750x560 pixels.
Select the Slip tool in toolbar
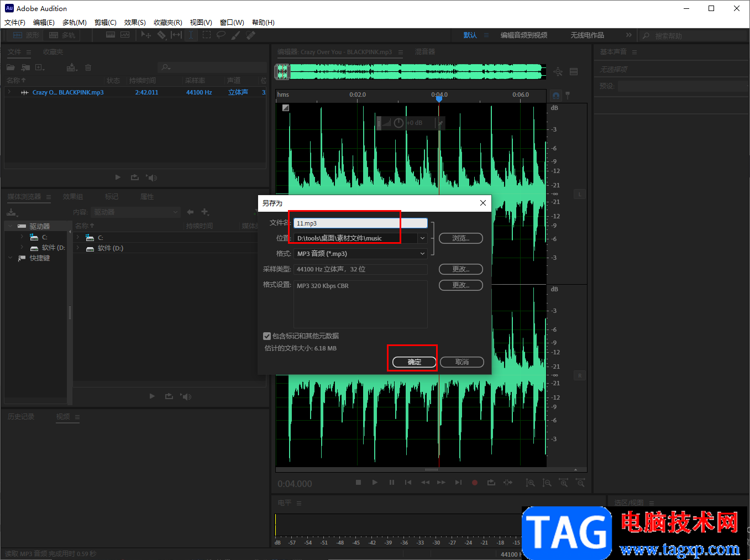point(176,35)
